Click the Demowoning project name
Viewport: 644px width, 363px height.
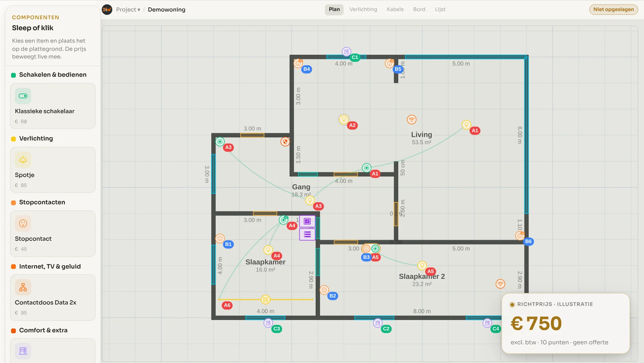tap(166, 10)
